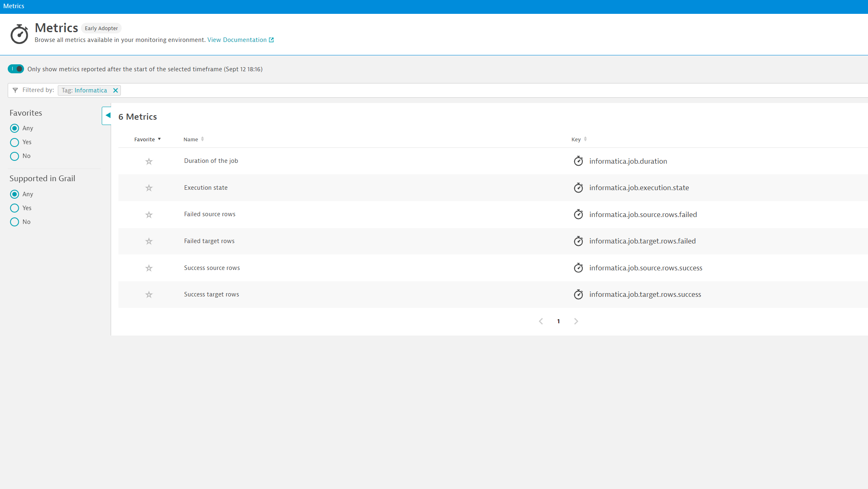Click the stopwatch icon next to informatica.job.target.rows.success

tap(578, 294)
